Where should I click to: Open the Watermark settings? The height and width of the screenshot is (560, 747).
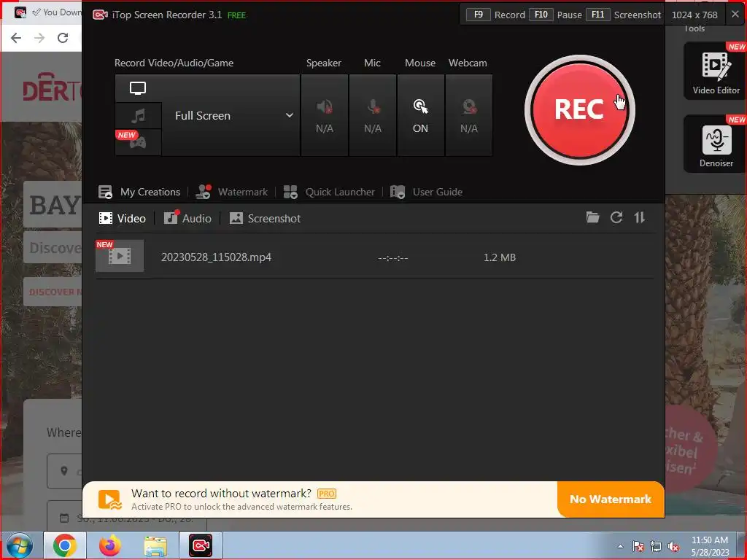(x=232, y=192)
